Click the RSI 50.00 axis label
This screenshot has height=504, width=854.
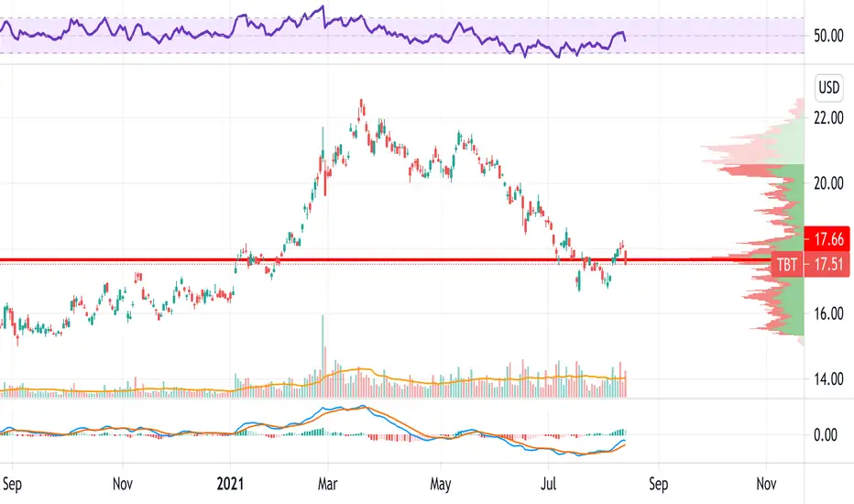[x=828, y=36]
